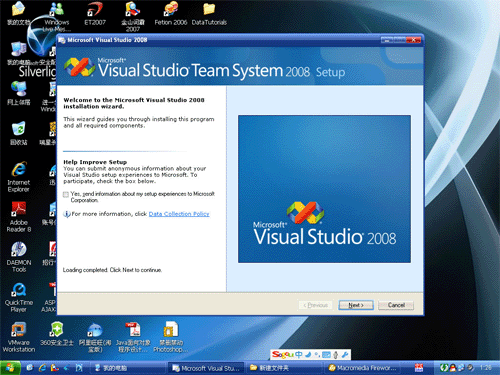The image size is (500, 375).
Task: Click the Next button in setup wizard
Action: [356, 305]
